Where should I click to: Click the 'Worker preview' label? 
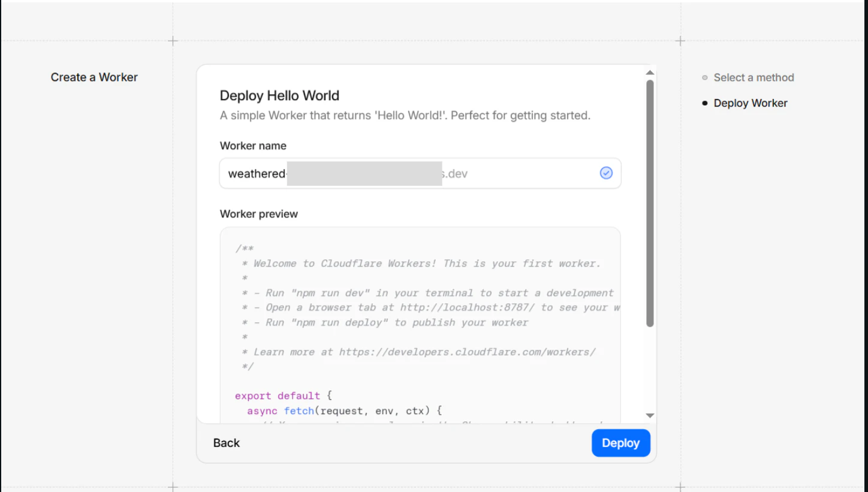[x=259, y=214]
